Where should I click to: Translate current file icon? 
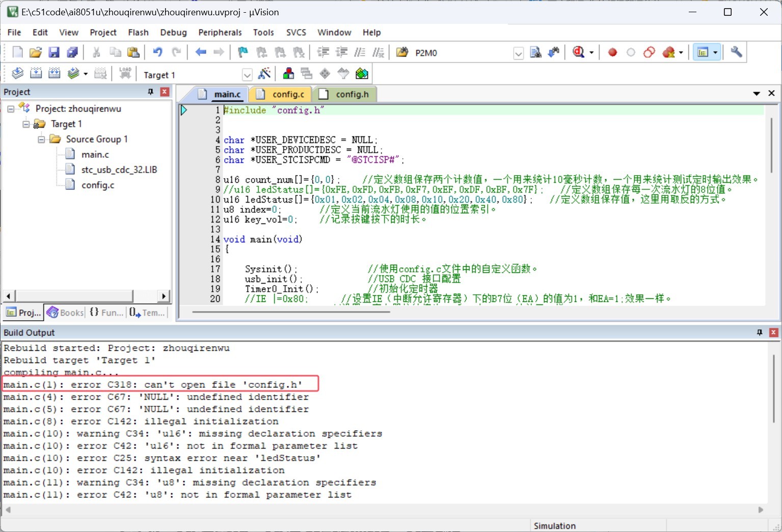tap(17, 74)
